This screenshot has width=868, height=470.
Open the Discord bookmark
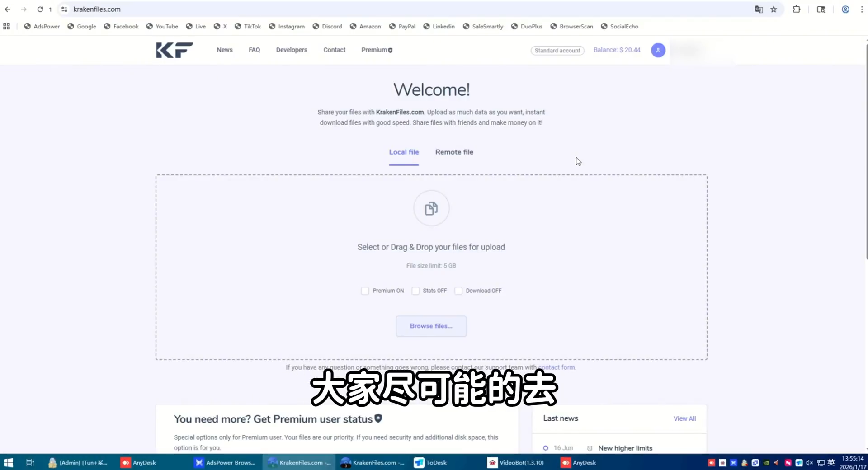point(327,26)
